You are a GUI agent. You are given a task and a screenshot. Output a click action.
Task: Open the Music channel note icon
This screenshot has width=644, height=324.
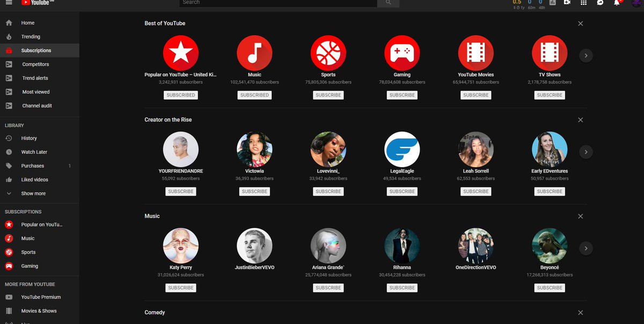click(254, 53)
